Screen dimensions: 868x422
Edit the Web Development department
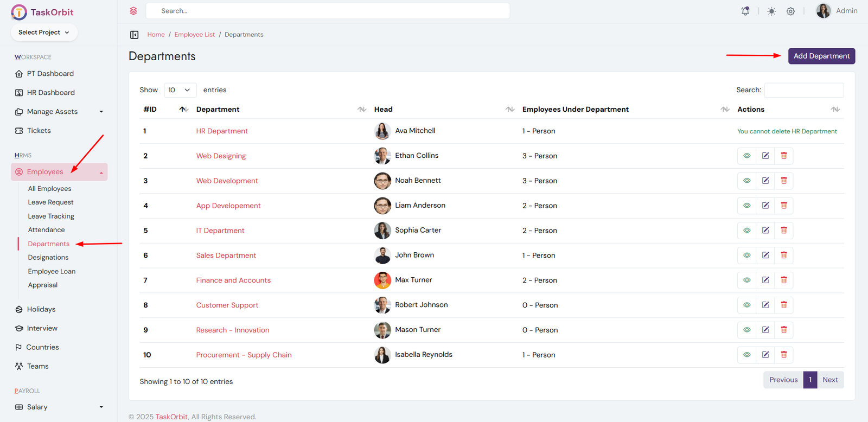click(765, 181)
